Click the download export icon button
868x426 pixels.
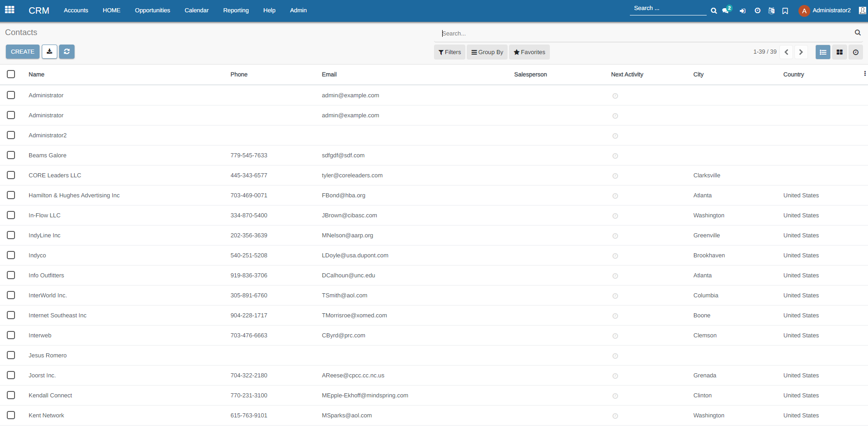click(50, 52)
